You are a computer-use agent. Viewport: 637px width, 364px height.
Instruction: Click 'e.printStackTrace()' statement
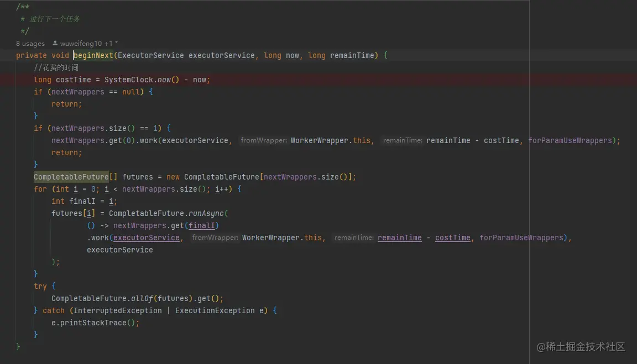point(95,323)
